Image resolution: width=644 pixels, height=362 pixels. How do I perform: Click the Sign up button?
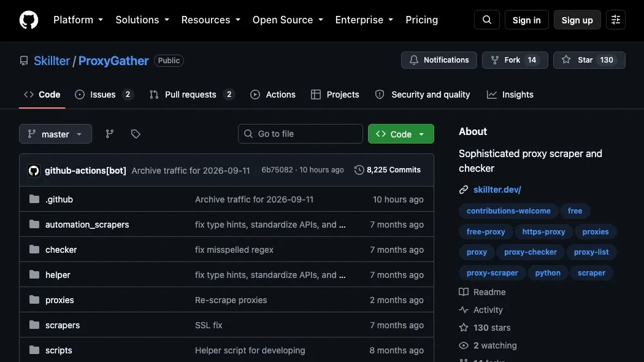pyautogui.click(x=577, y=20)
